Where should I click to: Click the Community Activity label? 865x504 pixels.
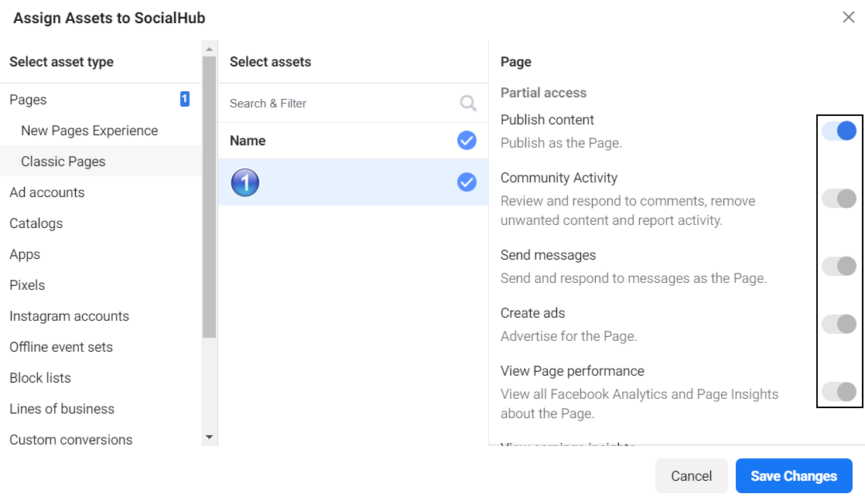click(x=559, y=178)
